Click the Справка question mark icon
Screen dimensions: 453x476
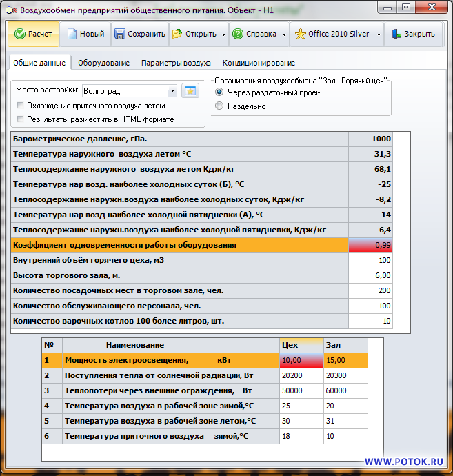coord(237,34)
